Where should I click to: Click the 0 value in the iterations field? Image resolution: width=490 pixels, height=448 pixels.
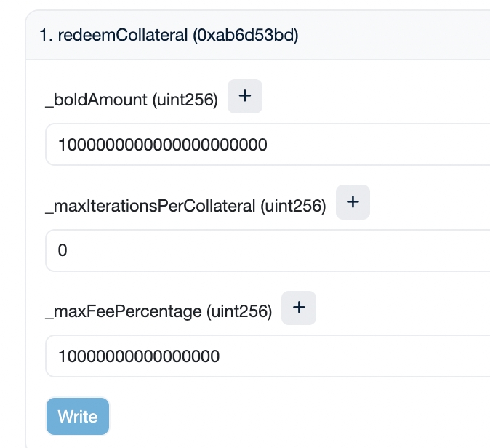[63, 251]
